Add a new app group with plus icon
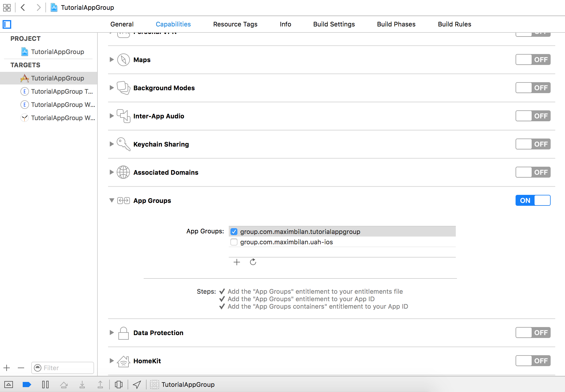Screen dimensions: 565x392 tap(237, 262)
